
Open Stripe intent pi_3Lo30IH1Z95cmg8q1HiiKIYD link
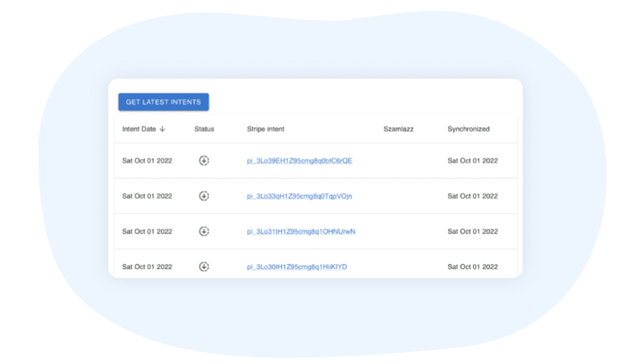click(x=297, y=267)
